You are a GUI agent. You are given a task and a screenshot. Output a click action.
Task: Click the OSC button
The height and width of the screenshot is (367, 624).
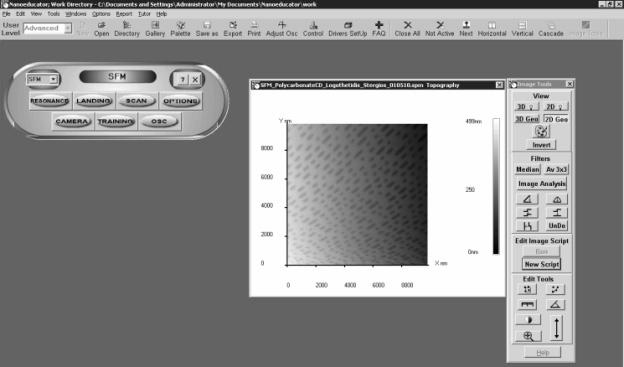coord(159,121)
